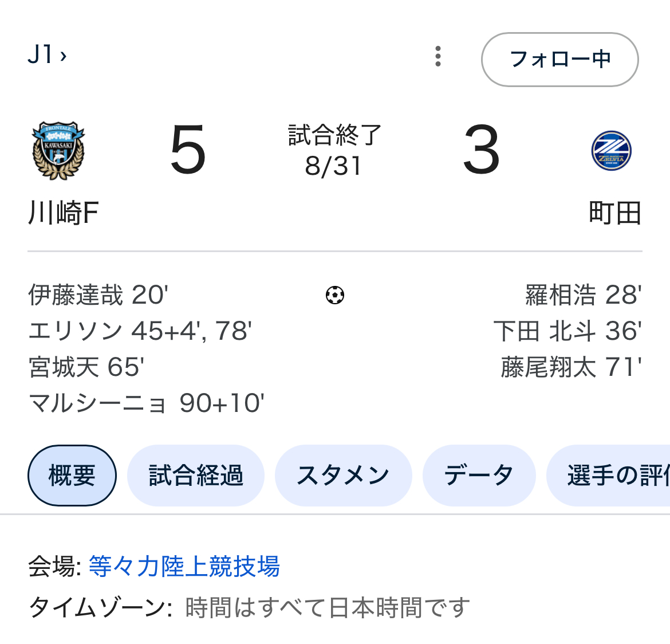
Task: Click the 試合終了 match status text
Action: 334,135
